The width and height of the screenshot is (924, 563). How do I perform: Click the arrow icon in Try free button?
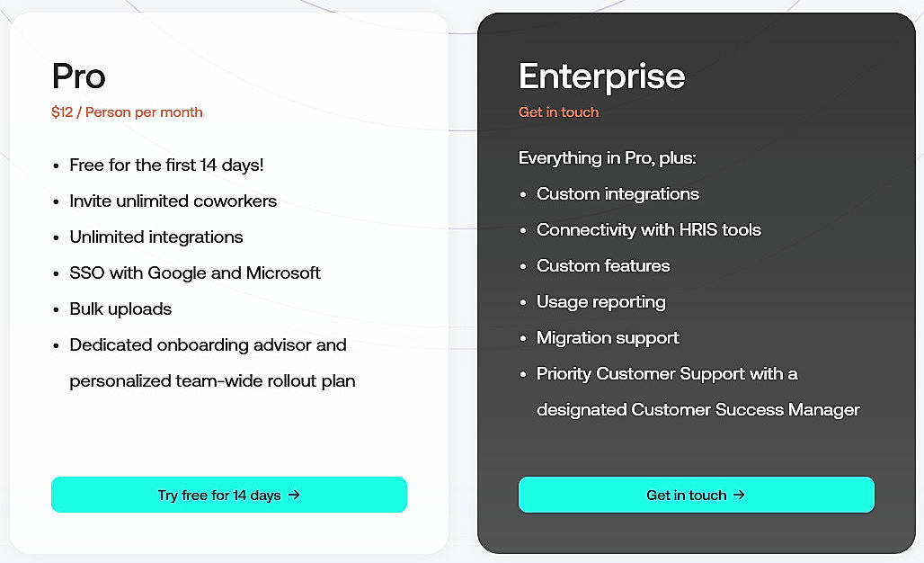[x=297, y=495]
